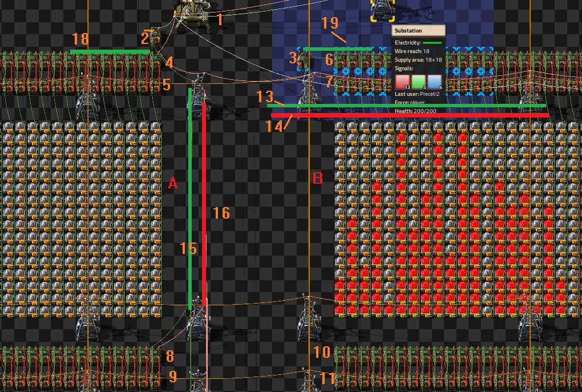Image resolution: width=582 pixels, height=392 pixels.
Task: Click the green signal swatch showing 5
Action: tap(418, 82)
